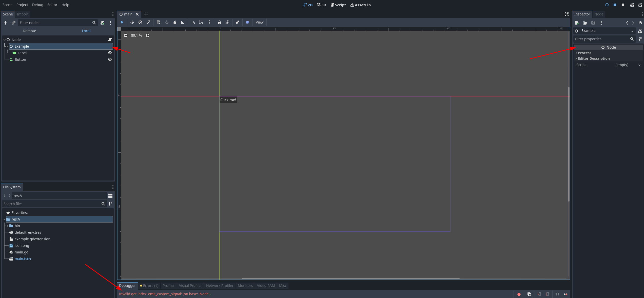Screen dimensions: 644x298
Task: Select the Rotate tool
Action: [140, 23]
